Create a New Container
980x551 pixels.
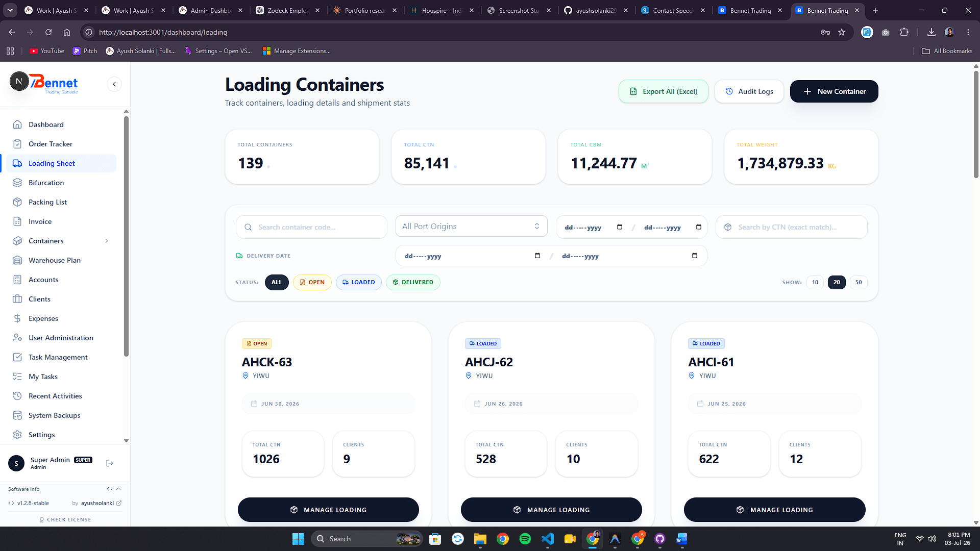[x=834, y=91]
